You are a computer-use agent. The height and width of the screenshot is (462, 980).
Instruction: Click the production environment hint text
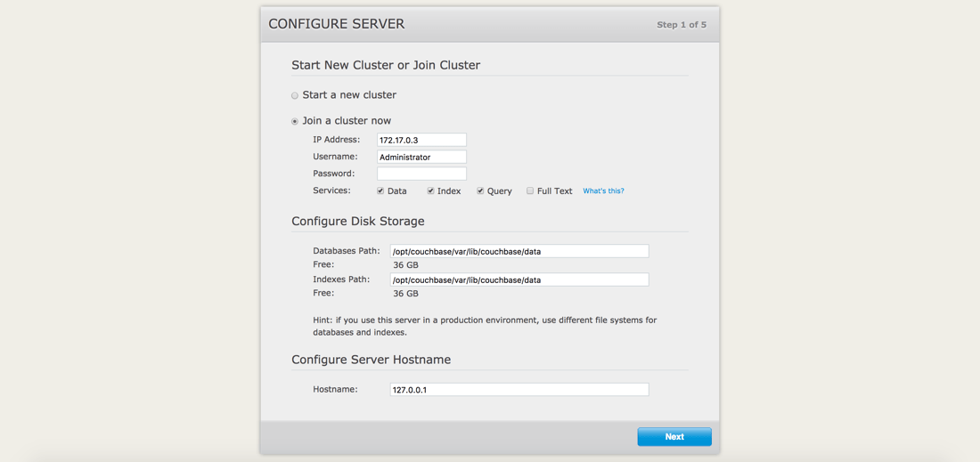click(x=485, y=326)
